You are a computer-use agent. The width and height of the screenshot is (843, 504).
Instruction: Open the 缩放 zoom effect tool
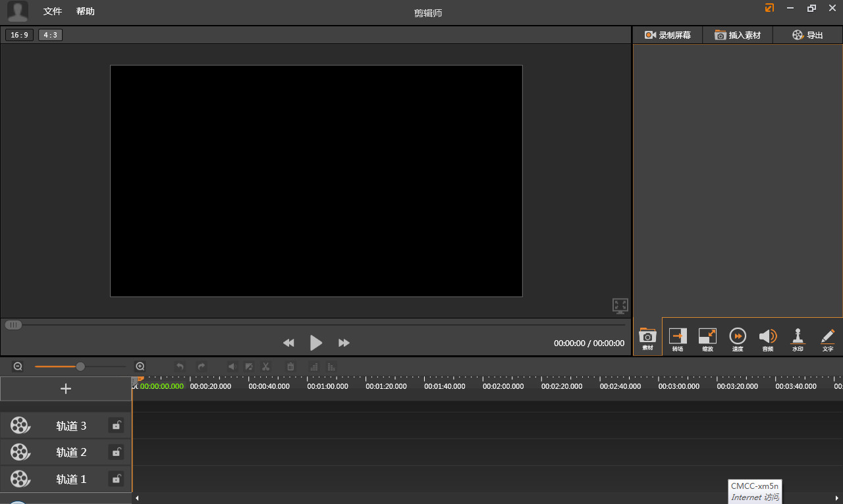tap(707, 339)
